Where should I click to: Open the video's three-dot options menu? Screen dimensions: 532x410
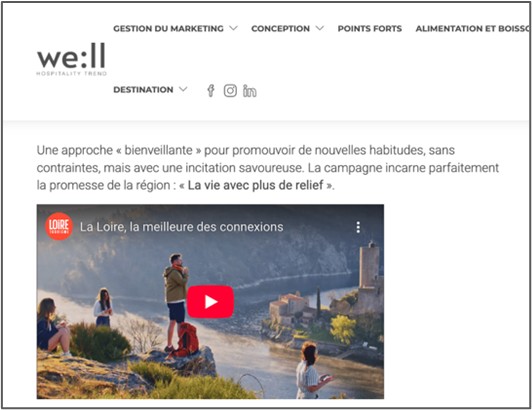point(358,227)
